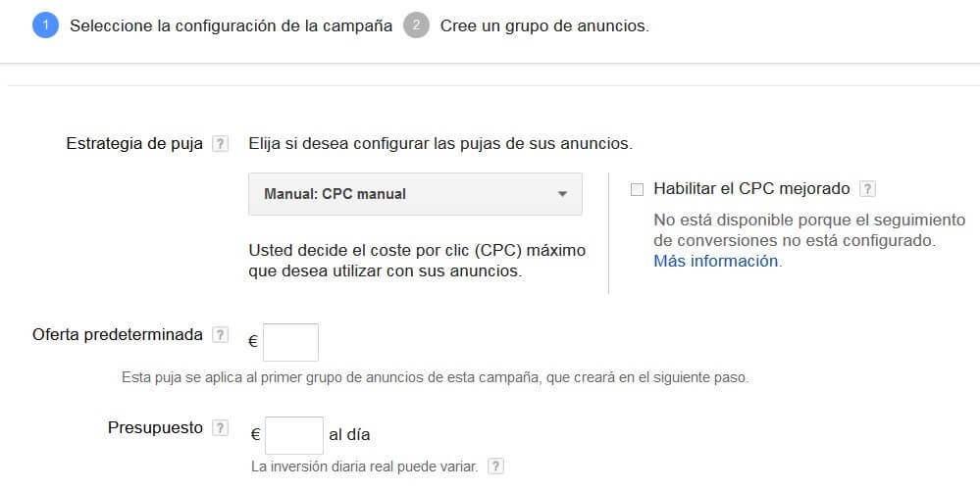980x491 pixels.
Task: Click the gray step 2 circle
Action: [416, 25]
